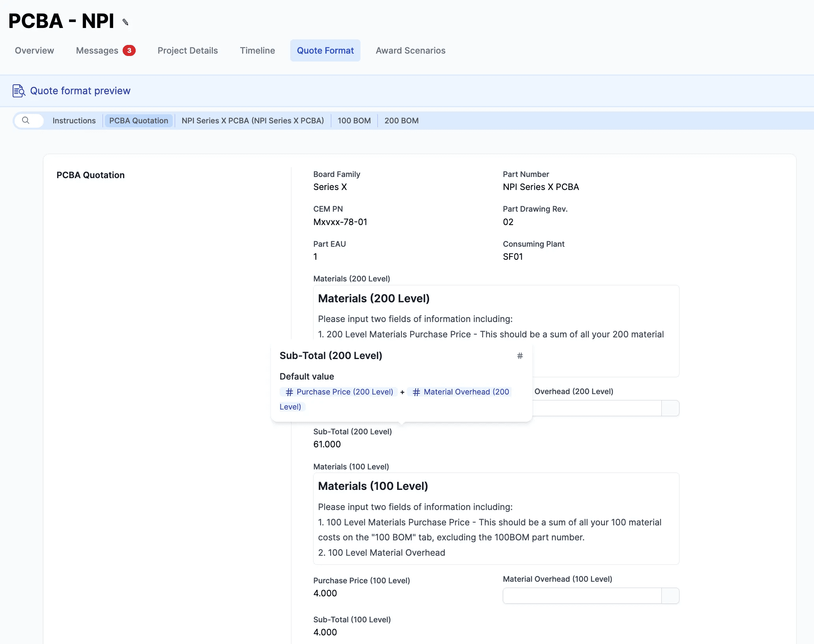
Task: Click the Overhead (200 Level) input field
Action: click(596, 408)
